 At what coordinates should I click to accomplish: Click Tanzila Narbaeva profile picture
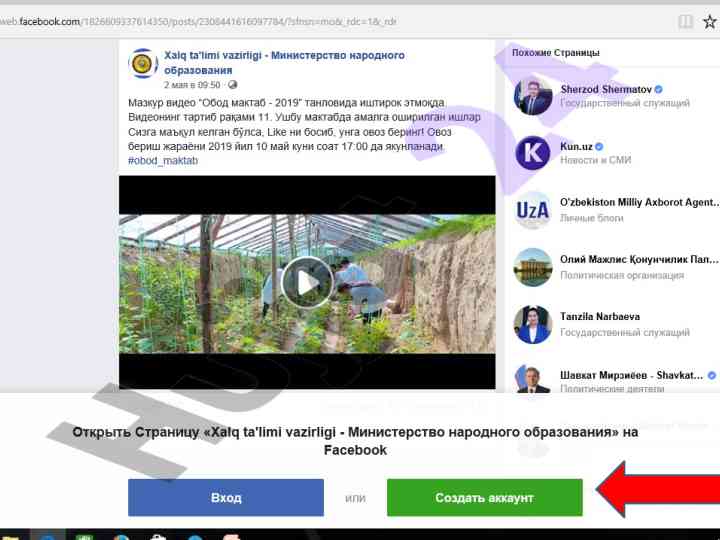coord(533,324)
